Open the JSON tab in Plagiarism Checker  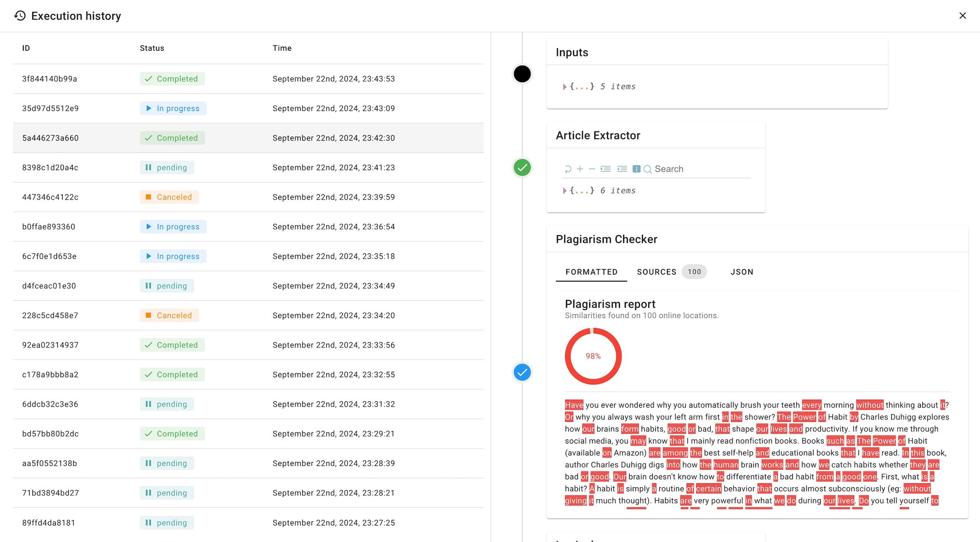(x=742, y=272)
